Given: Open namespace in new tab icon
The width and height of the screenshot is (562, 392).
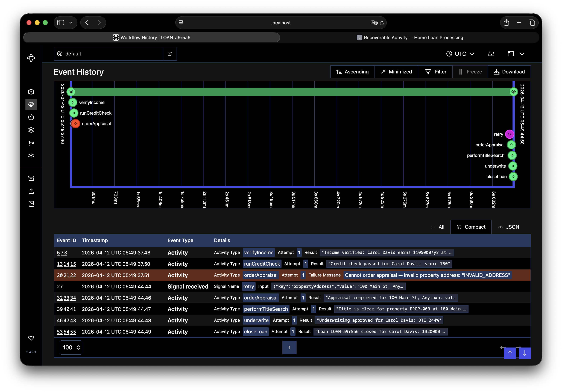Looking at the screenshot, I should pyautogui.click(x=170, y=54).
